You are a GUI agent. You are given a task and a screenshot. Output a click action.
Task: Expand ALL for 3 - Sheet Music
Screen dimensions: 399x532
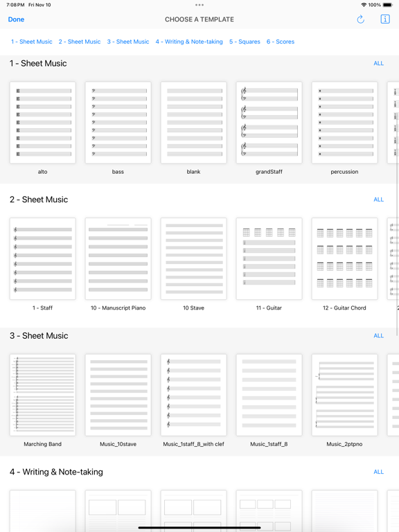tap(379, 335)
